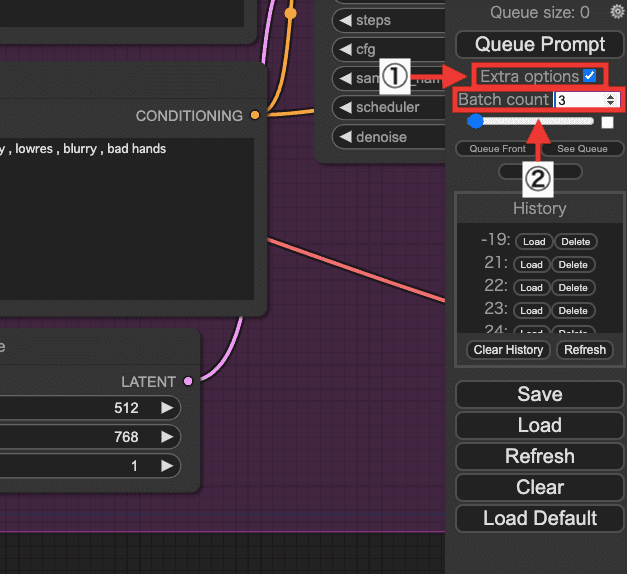
Task: Click the Queue Front button
Action: click(497, 149)
